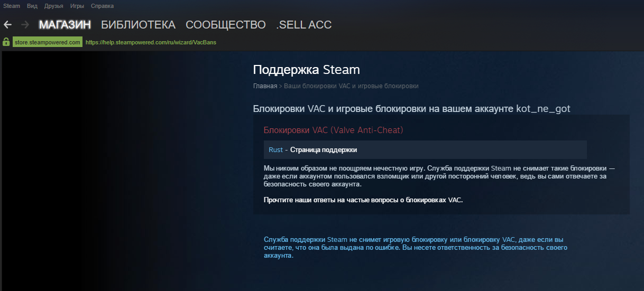This screenshot has width=644, height=291.
Task: Open the Справка menu
Action: 102,6
